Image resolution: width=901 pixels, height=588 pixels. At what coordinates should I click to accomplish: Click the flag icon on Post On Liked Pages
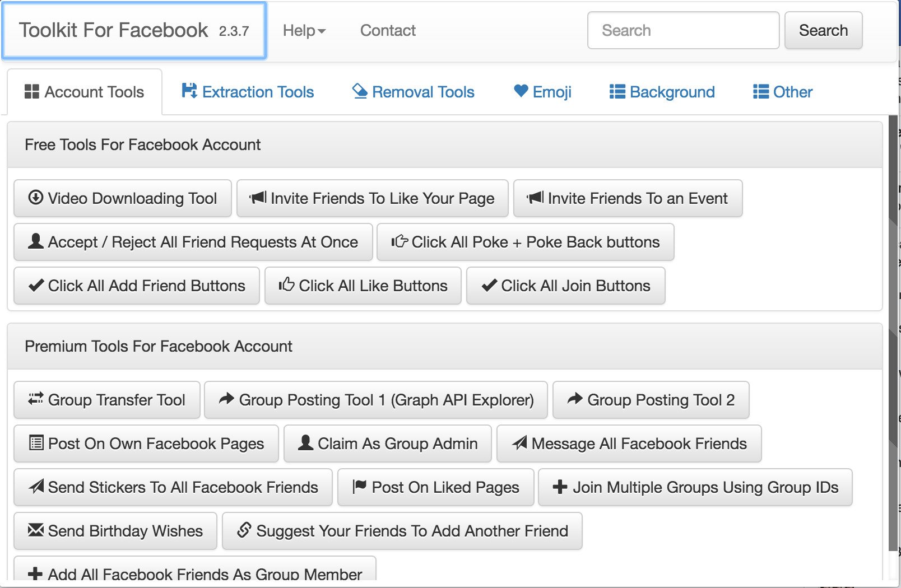pos(359,487)
